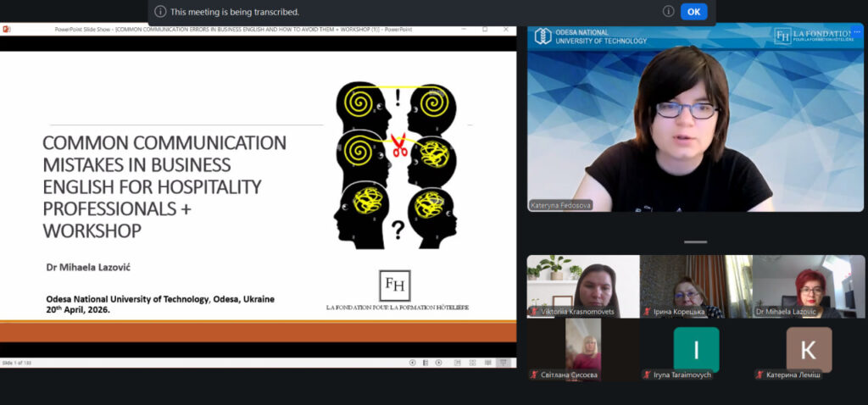The width and height of the screenshot is (868, 405).
Task: Advance to next slide using status bar arrow
Action: pos(439,363)
